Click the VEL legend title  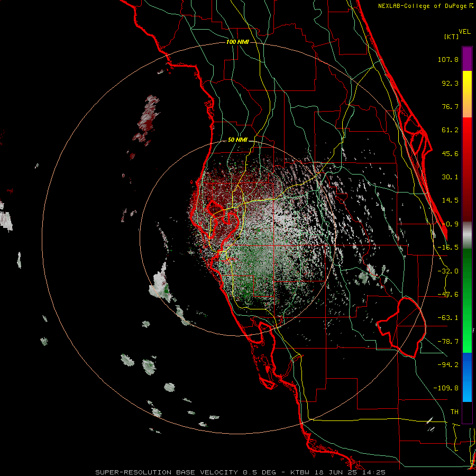pyautogui.click(x=465, y=32)
